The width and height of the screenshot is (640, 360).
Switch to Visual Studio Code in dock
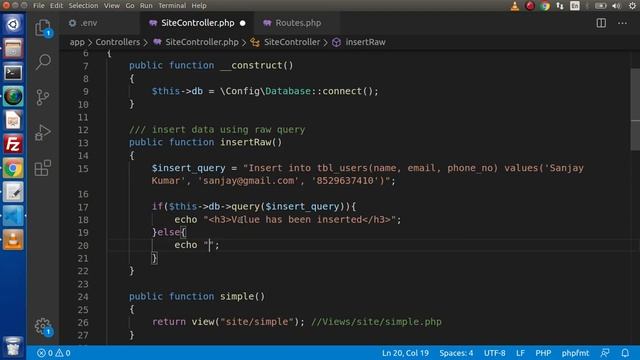tap(13, 216)
